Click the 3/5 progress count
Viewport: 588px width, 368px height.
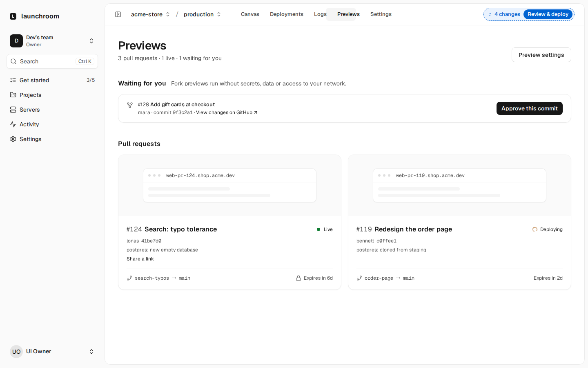coord(91,80)
